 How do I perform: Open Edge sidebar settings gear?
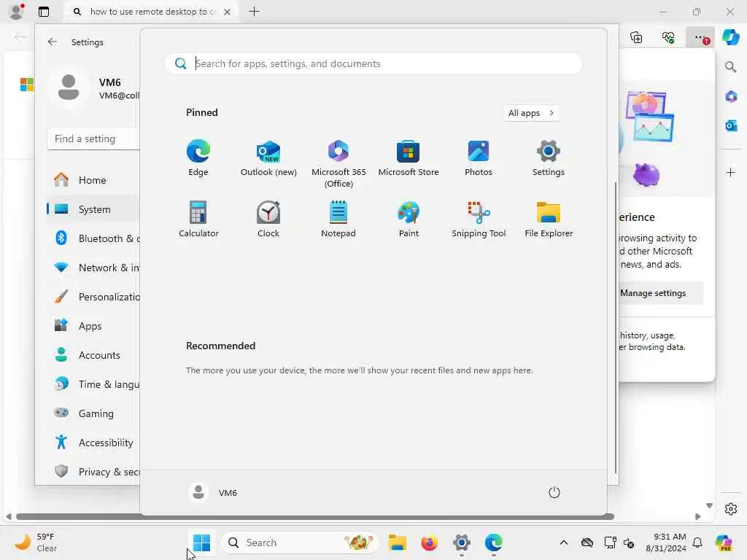[731, 509]
